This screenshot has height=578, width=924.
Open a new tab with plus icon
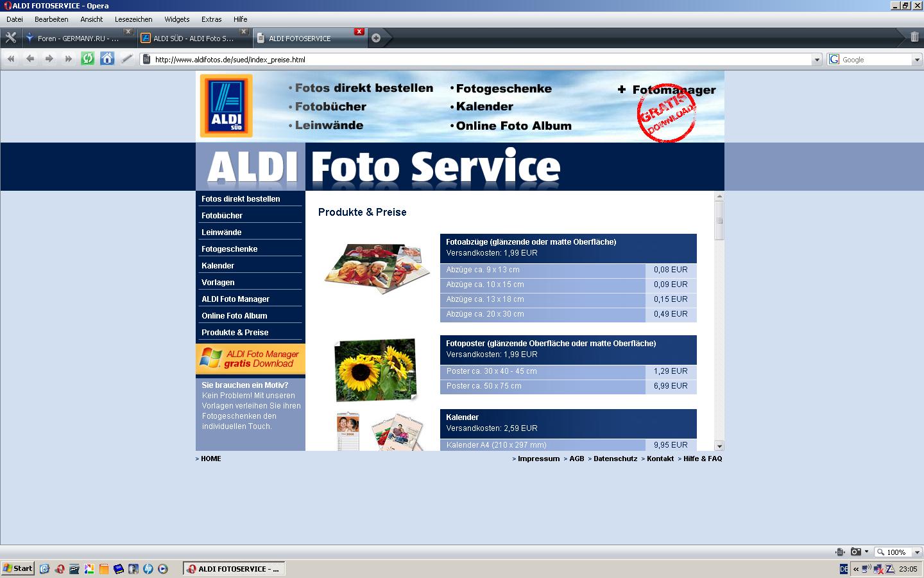point(376,38)
